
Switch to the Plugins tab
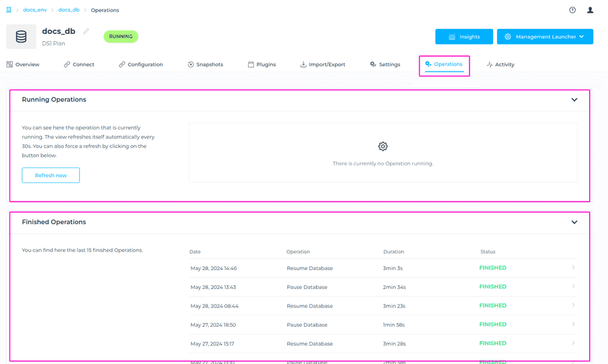tap(261, 65)
